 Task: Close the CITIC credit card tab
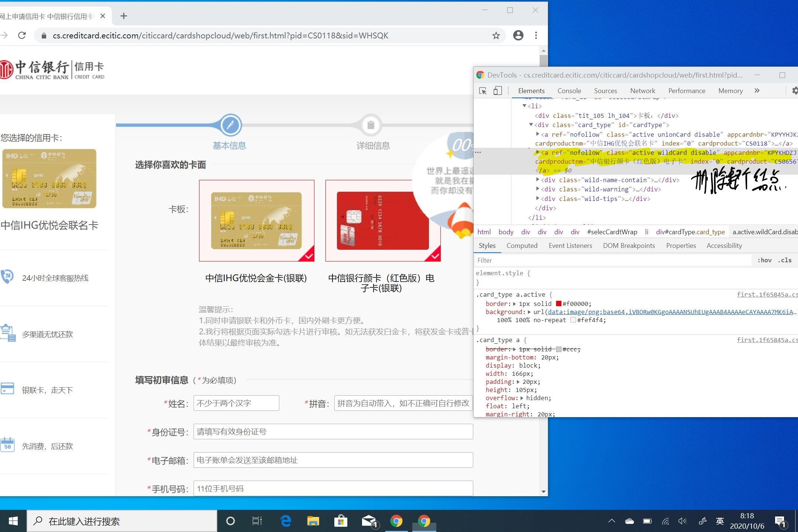tap(103, 16)
